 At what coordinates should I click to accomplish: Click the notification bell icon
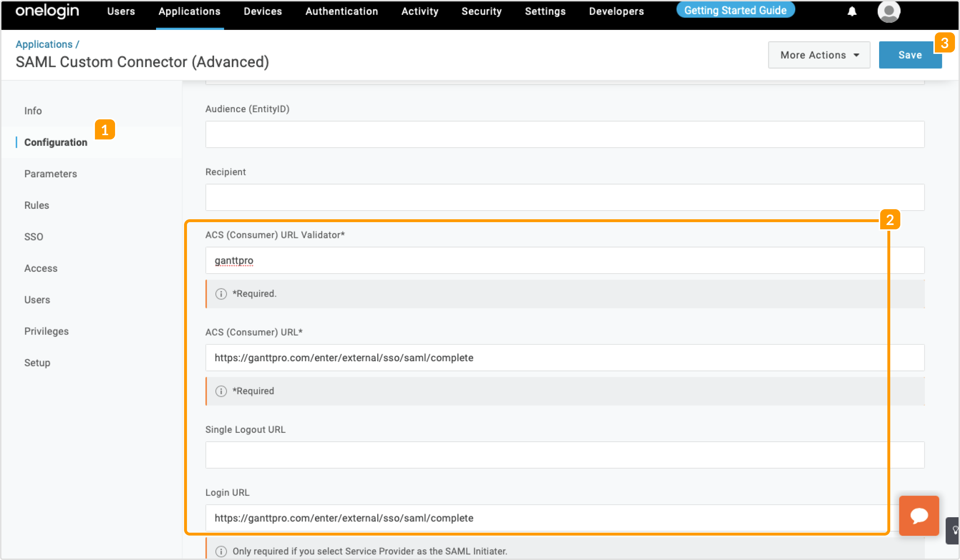(x=852, y=12)
